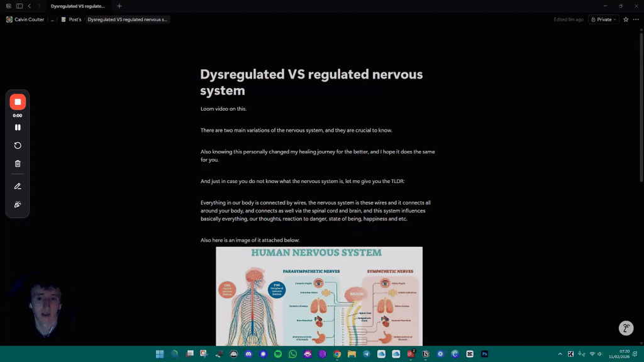Open CapCut from the taskbar
The image size is (644, 362).
469,354
